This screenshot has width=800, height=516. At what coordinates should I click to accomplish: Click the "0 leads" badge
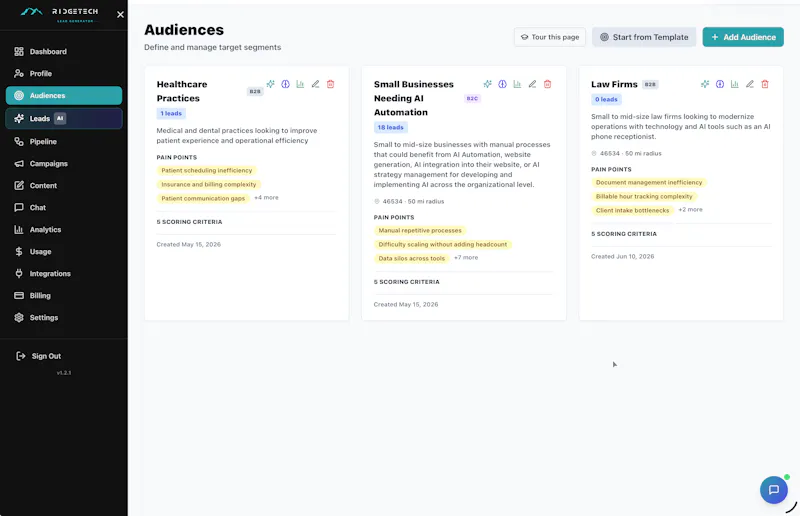click(x=606, y=99)
